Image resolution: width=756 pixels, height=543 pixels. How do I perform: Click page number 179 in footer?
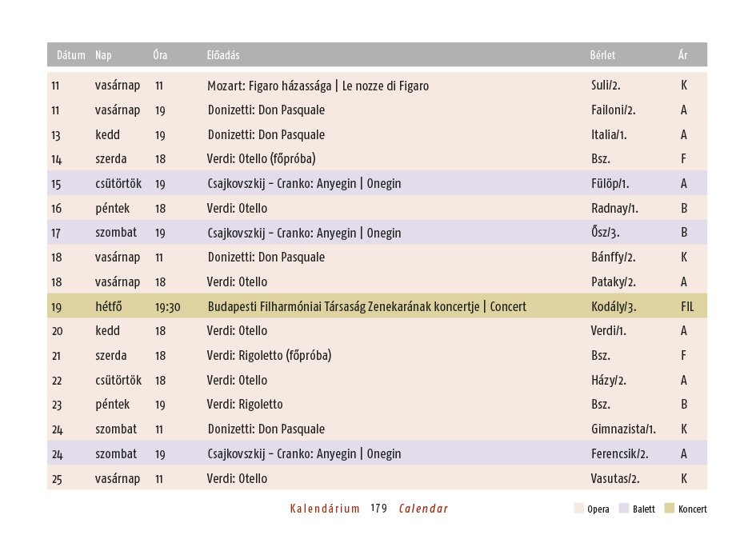(x=379, y=509)
